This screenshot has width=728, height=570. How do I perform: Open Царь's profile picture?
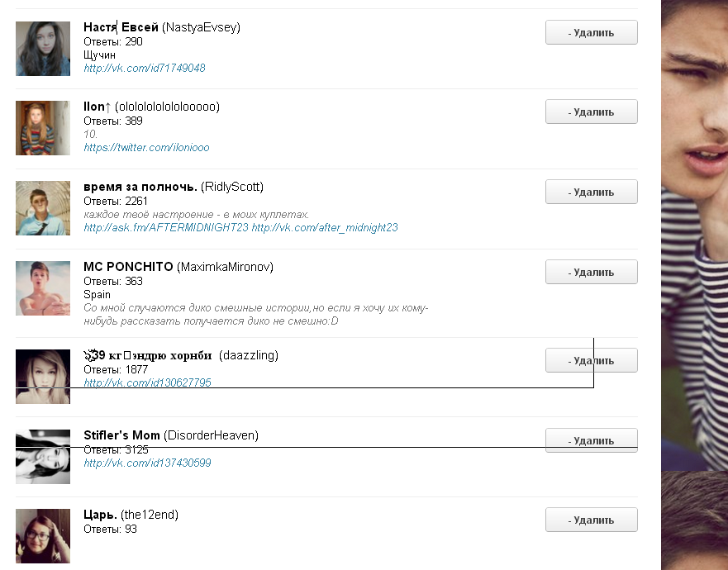[x=43, y=536]
